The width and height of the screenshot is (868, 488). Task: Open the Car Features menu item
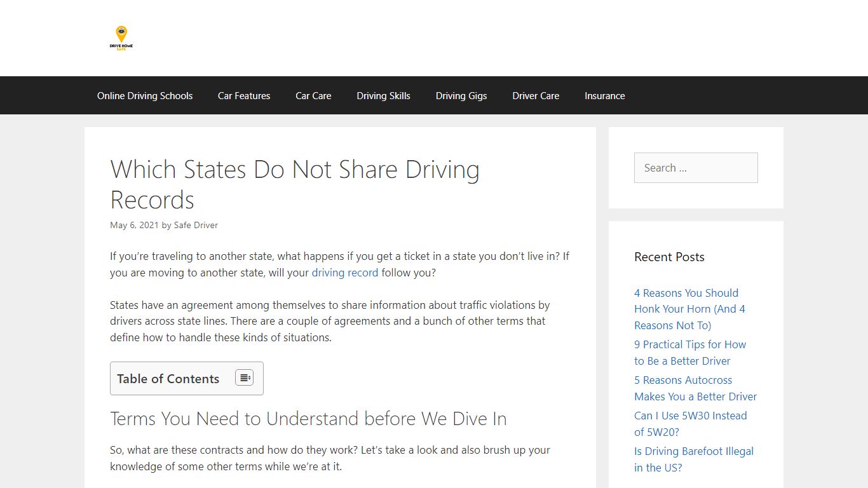pyautogui.click(x=244, y=96)
